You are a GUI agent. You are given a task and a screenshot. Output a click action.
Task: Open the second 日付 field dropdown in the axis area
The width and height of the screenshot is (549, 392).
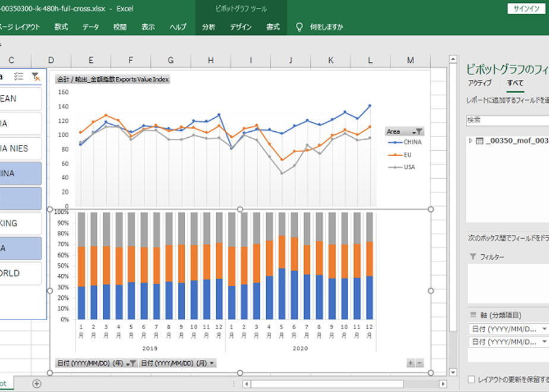click(544, 342)
